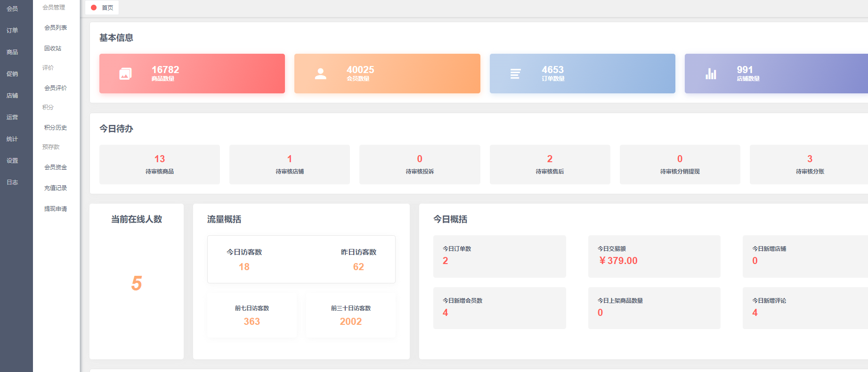
Task: Go to 统计 in the sidebar
Action: (x=12, y=139)
